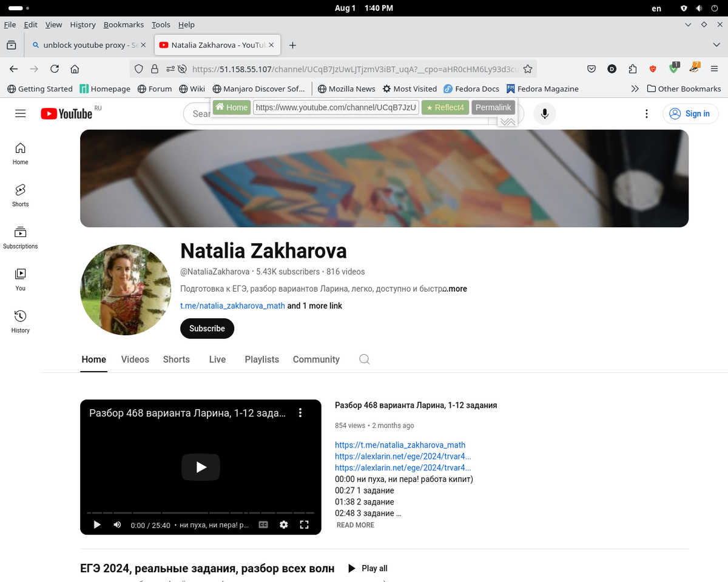Click the browser address bar

click(354, 69)
